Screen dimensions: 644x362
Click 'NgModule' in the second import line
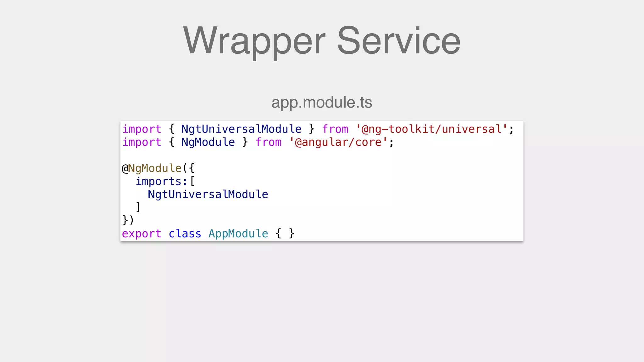point(208,142)
